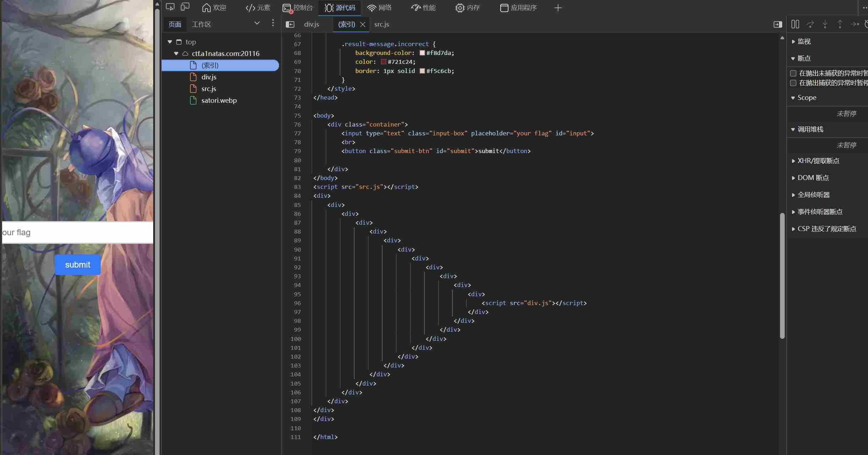Click the #f8d7da background-color swatch
This screenshot has width=868, height=455.
click(x=422, y=53)
